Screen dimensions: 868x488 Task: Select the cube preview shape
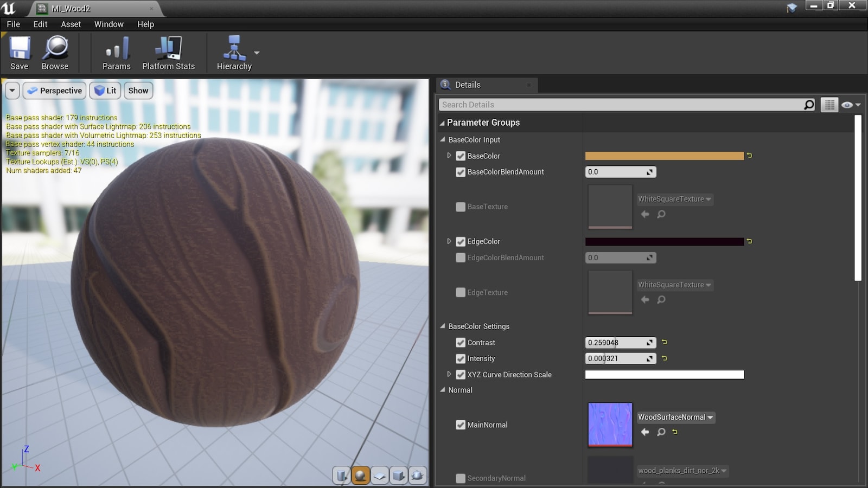[x=398, y=475]
